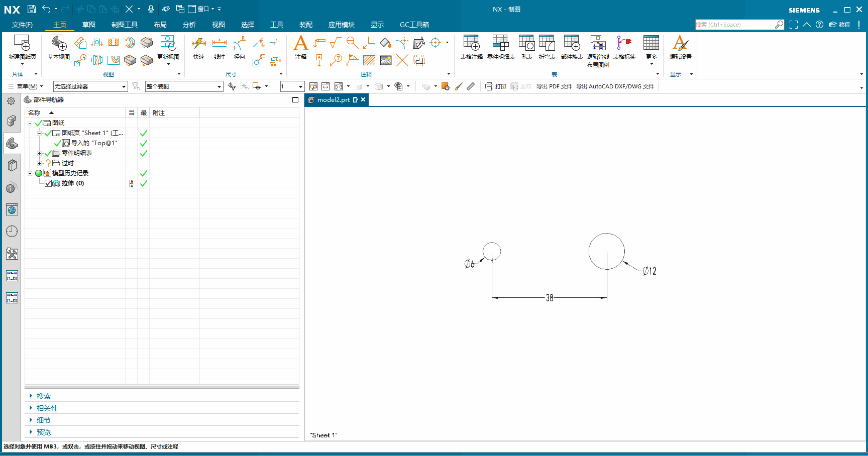
Task: Click the sidebar settings gear icon
Action: click(x=11, y=101)
